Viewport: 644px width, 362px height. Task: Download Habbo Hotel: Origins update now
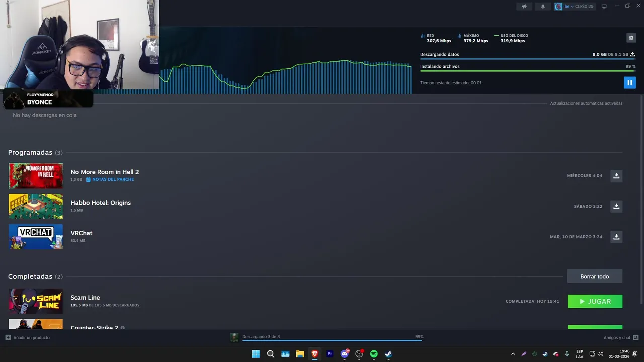[x=616, y=206]
